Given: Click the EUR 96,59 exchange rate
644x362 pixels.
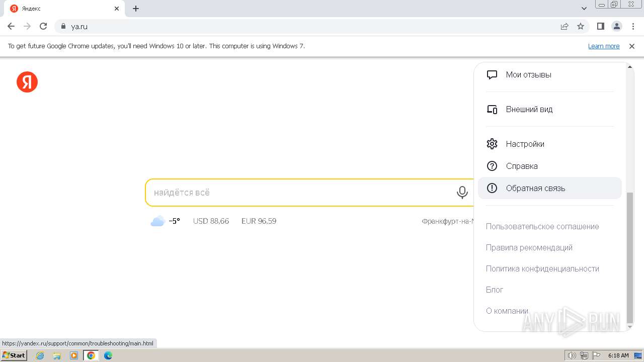Looking at the screenshot, I should tap(259, 221).
